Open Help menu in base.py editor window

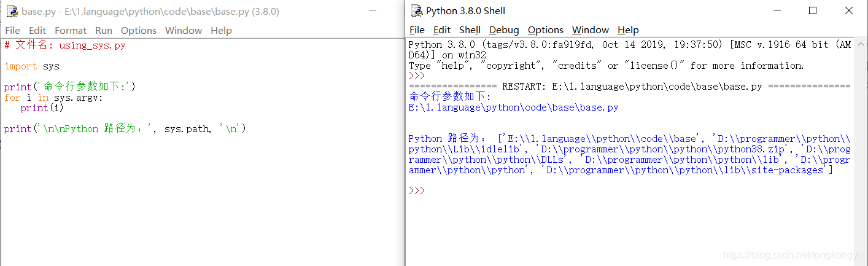(221, 30)
